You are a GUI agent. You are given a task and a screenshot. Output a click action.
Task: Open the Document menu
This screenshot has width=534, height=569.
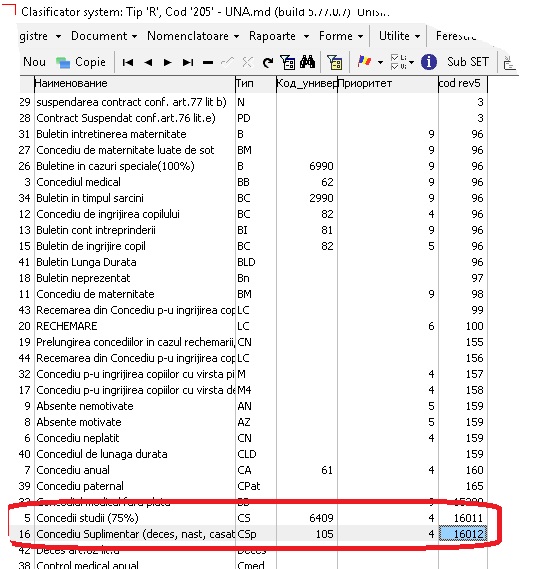click(104, 36)
